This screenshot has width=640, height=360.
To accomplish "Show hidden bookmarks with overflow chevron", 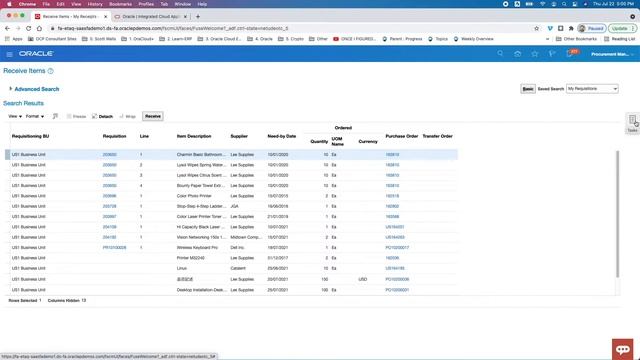I will (x=547, y=39).
